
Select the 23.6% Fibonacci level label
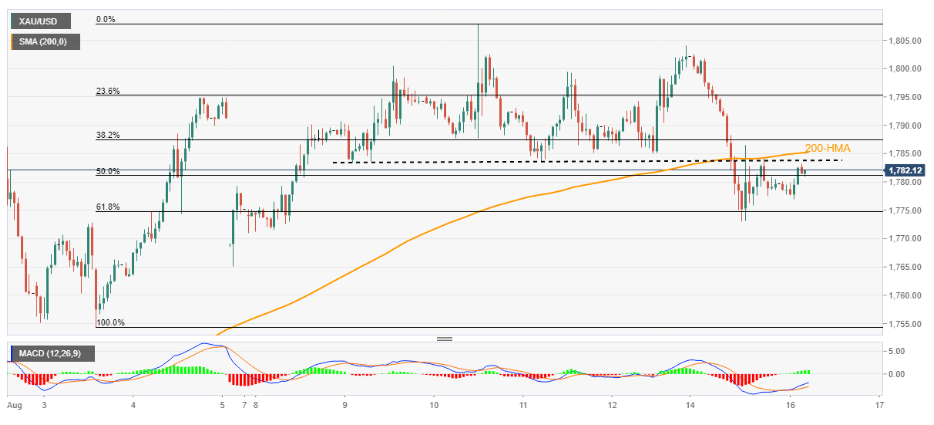(108, 91)
